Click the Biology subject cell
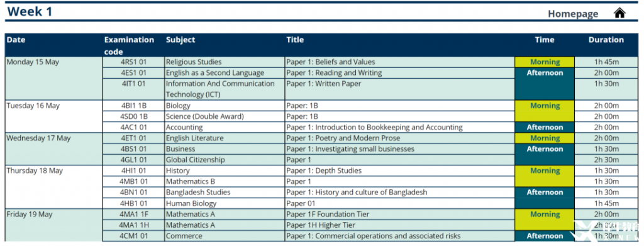Image resolution: width=644 pixels, height=246 pixels. (225, 106)
